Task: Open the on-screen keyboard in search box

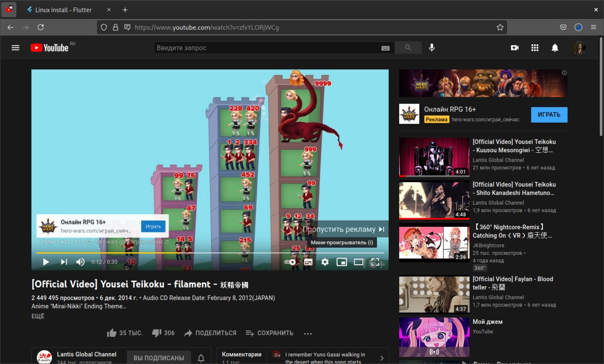Action: tap(386, 48)
